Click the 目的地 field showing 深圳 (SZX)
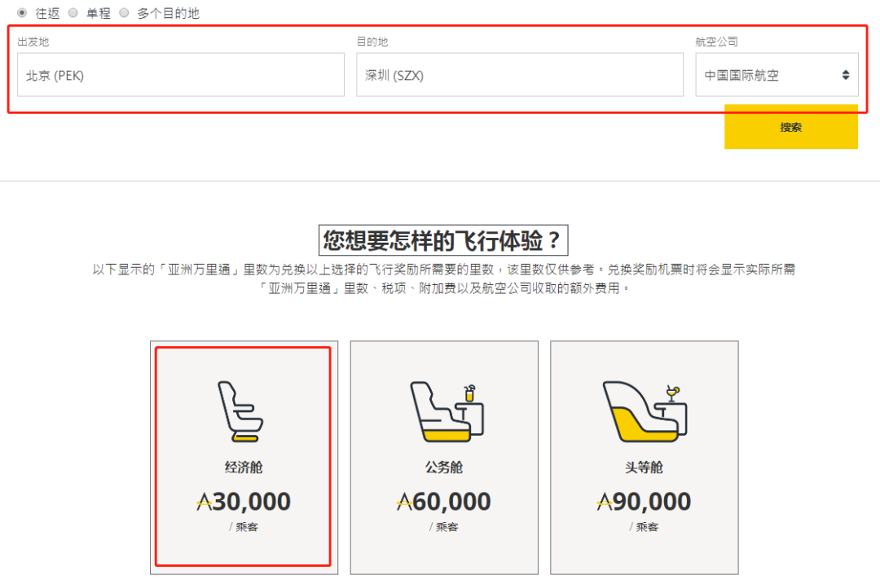 click(x=520, y=75)
